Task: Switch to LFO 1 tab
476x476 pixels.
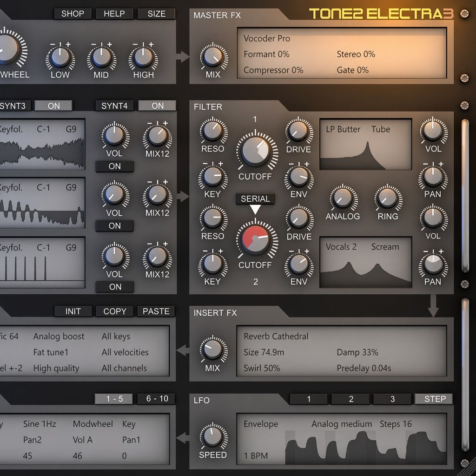Action: [x=309, y=399]
